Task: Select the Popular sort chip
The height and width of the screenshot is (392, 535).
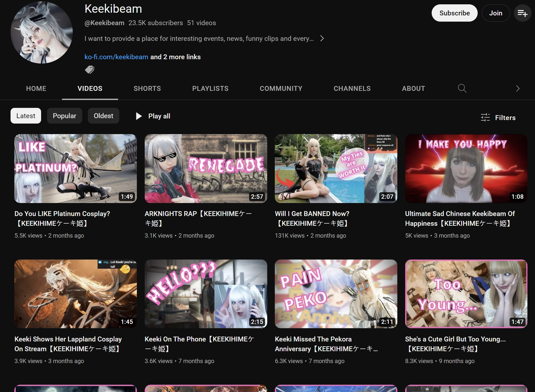Action: coord(64,116)
